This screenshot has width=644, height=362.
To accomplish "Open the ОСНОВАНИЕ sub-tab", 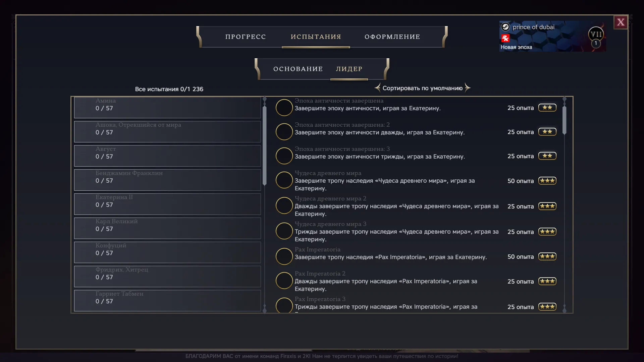I will click(x=298, y=69).
